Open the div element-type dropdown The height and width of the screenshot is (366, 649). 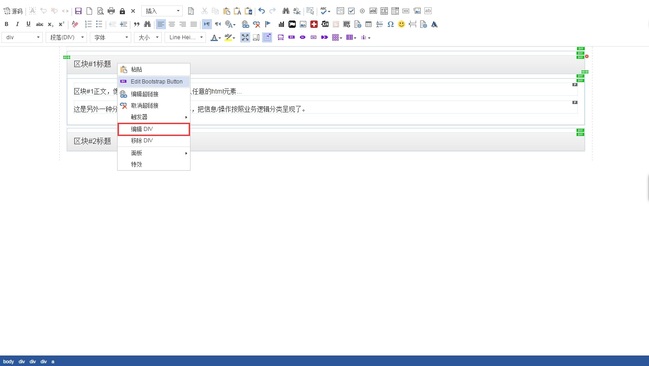[22, 37]
